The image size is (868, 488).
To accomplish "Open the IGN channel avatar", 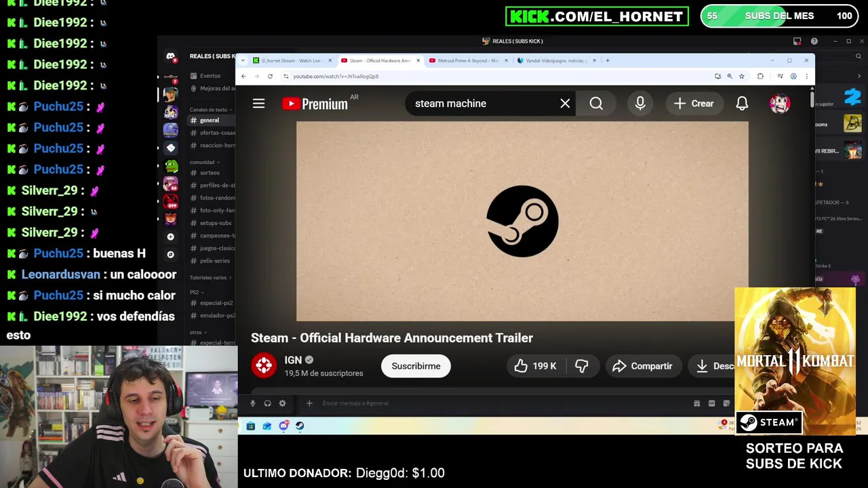I will [x=264, y=366].
